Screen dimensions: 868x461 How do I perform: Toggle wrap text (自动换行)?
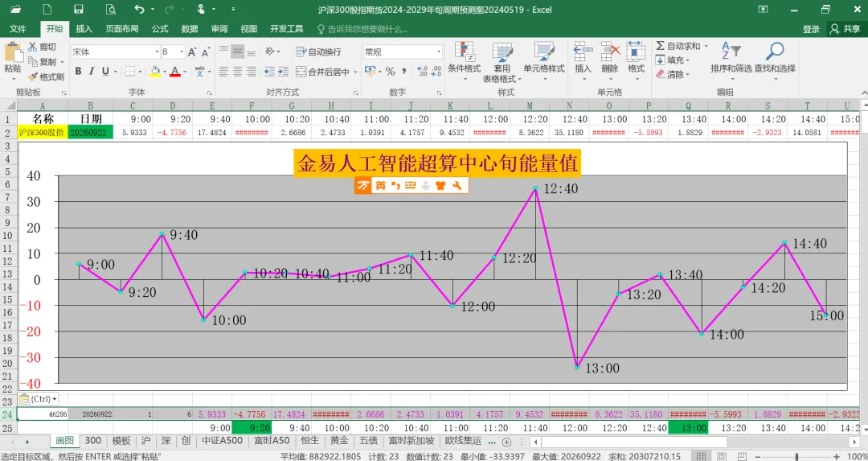click(x=319, y=52)
